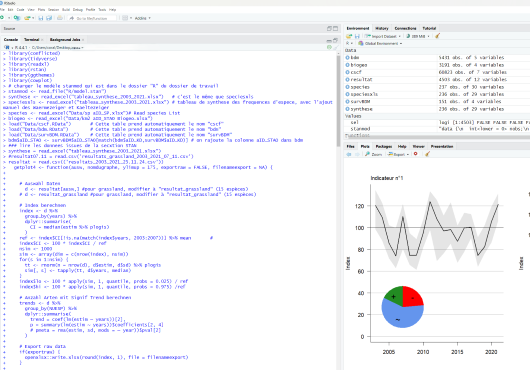Click the red pie slice on plot
Image resolution: width=530 pixels, height=370 pixels.
412,297
